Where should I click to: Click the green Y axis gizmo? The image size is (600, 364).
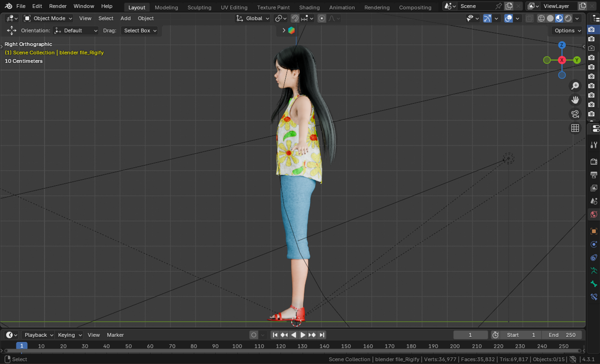[577, 60]
